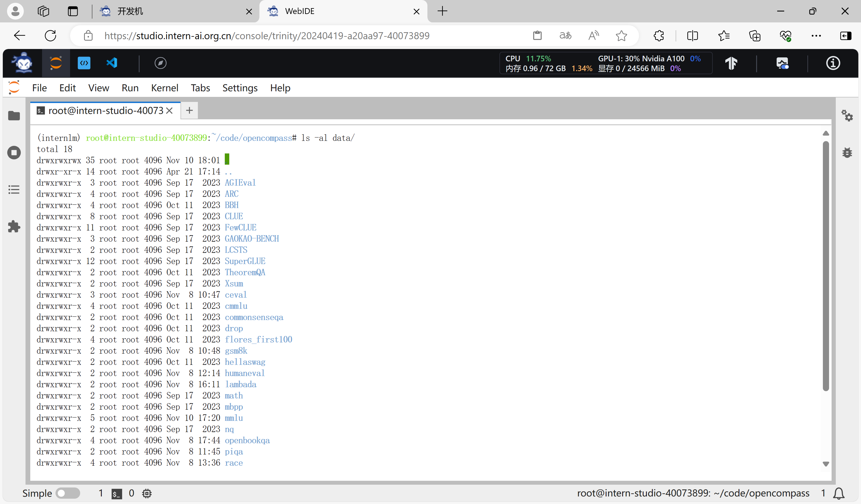Click the remote desktop monitor icon
861x504 pixels.
click(x=783, y=64)
